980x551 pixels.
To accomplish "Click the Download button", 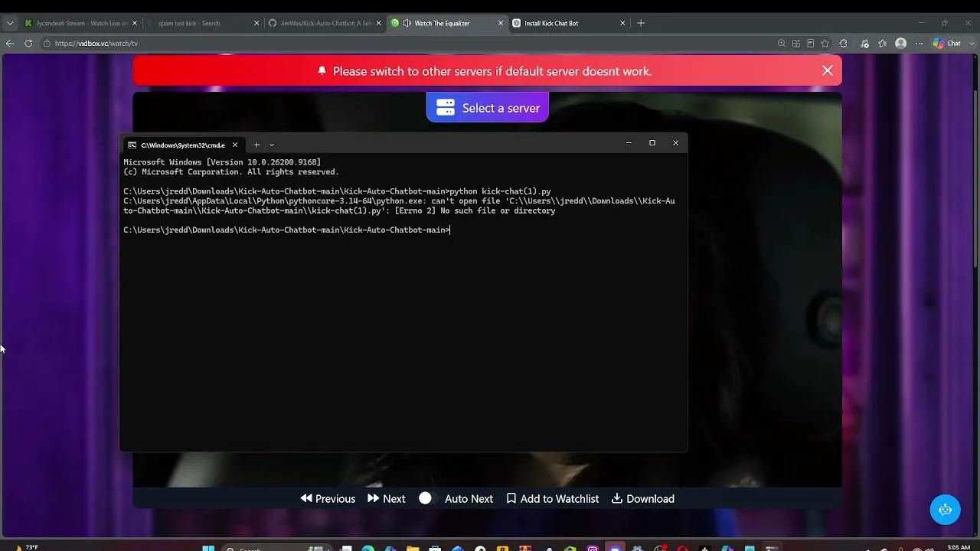I will coord(643,499).
